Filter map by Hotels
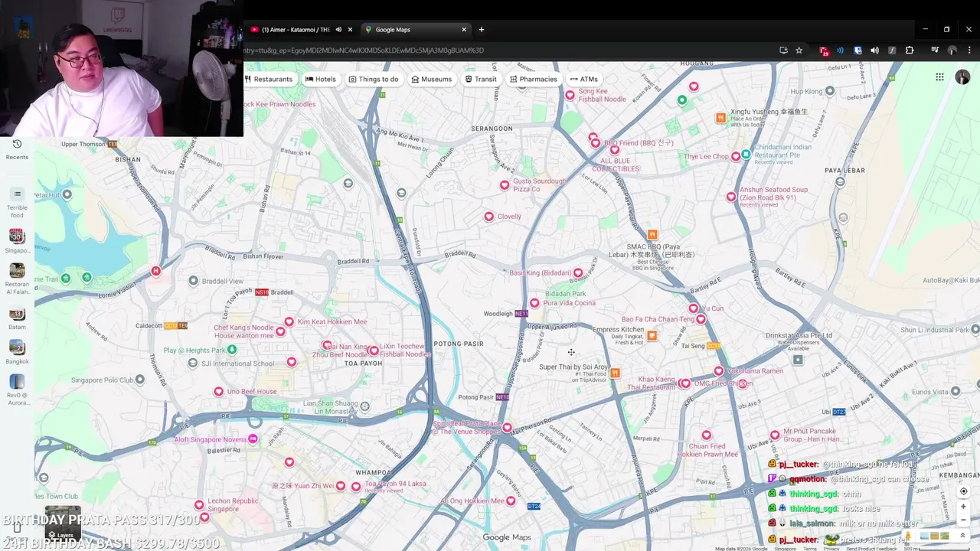Viewport: 980px width, 551px height. tap(320, 79)
